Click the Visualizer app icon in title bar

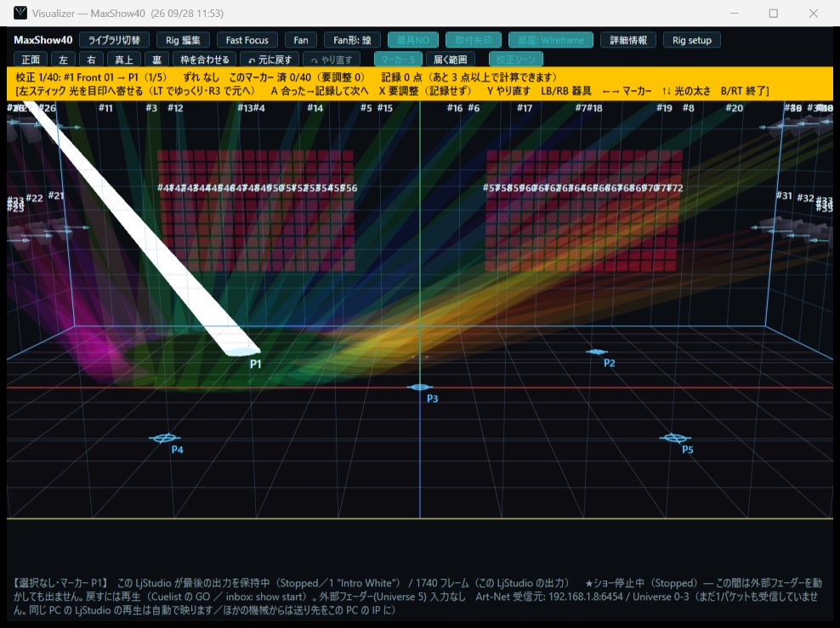[x=20, y=13]
